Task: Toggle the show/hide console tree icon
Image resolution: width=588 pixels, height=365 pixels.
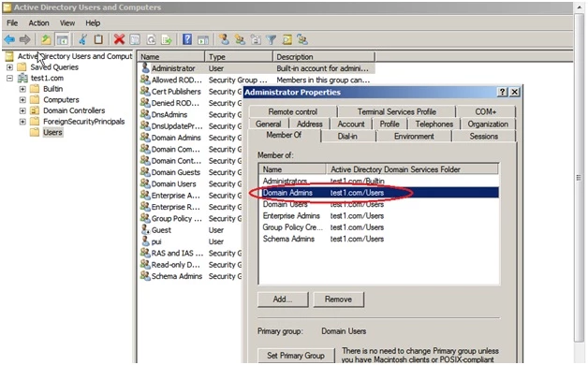Action: [62, 39]
